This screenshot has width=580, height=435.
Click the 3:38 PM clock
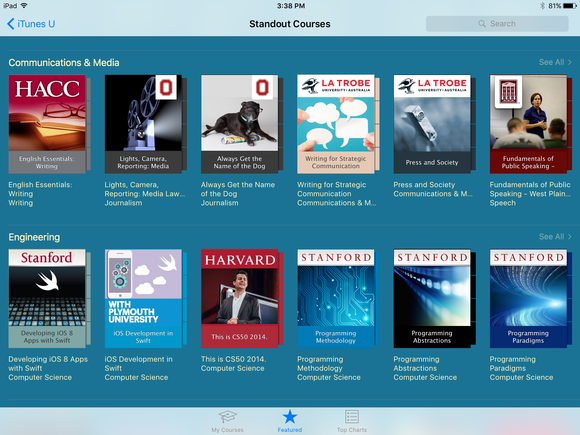click(x=291, y=6)
